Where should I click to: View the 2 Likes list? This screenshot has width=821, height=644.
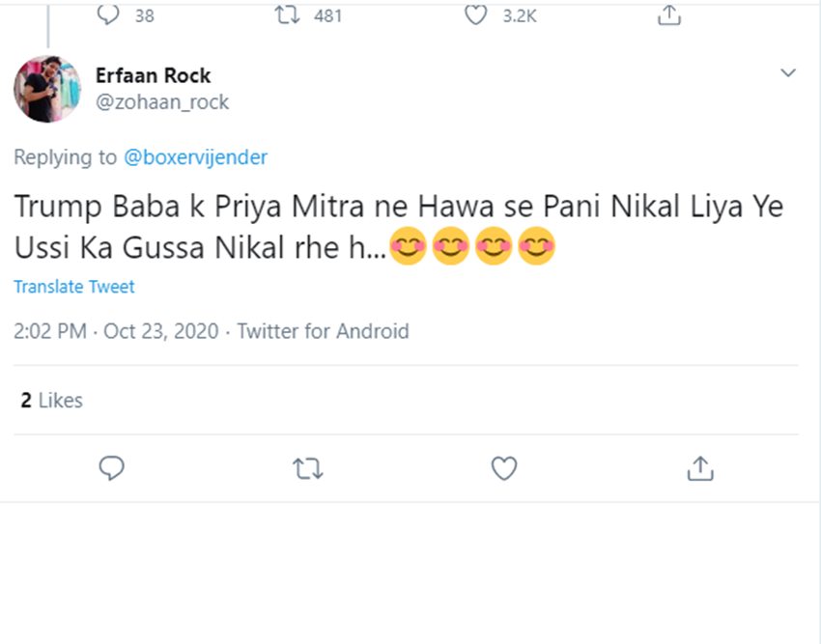[x=51, y=400]
